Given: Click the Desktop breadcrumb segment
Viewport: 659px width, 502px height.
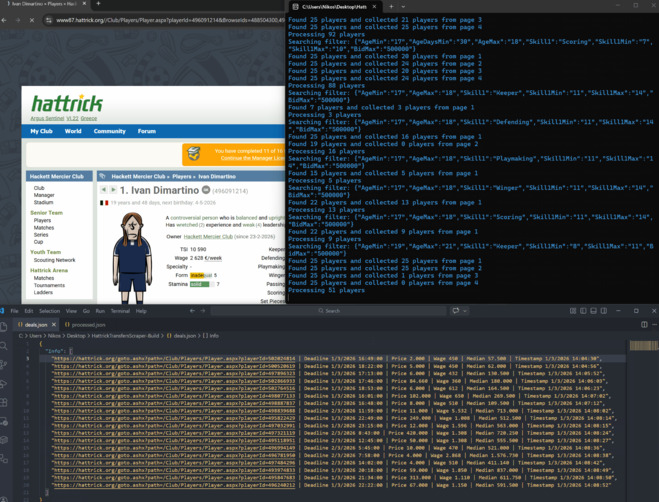Looking at the screenshot, I should pos(76,336).
